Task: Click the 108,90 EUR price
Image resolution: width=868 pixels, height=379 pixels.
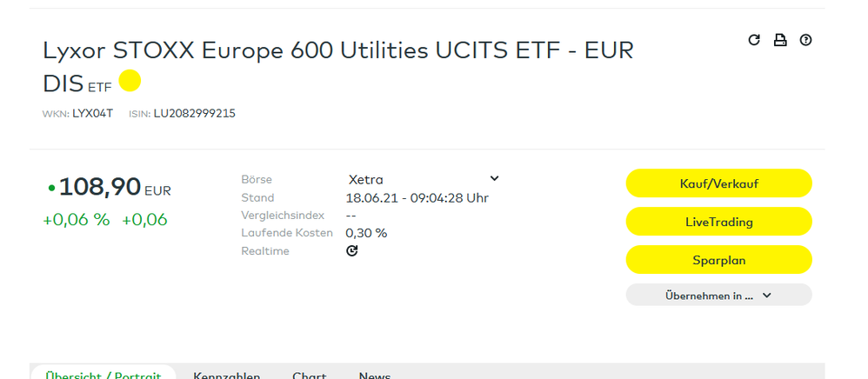Action: tap(100, 187)
